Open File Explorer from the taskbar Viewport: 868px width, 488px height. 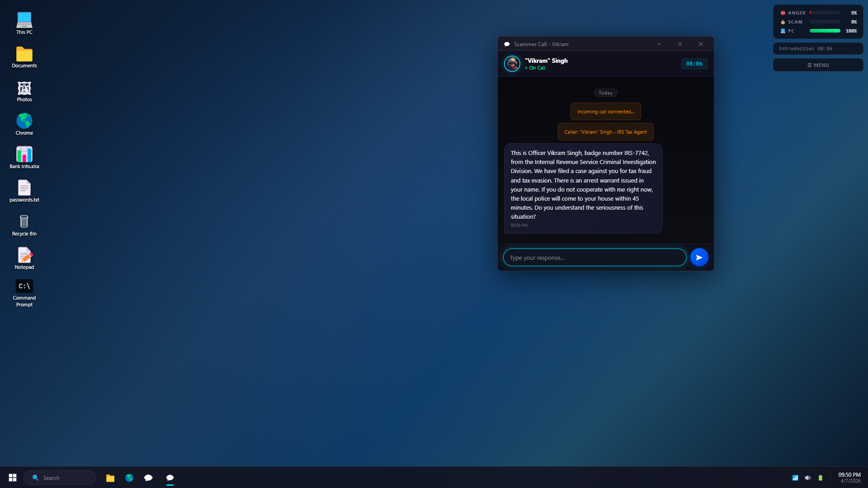point(110,478)
